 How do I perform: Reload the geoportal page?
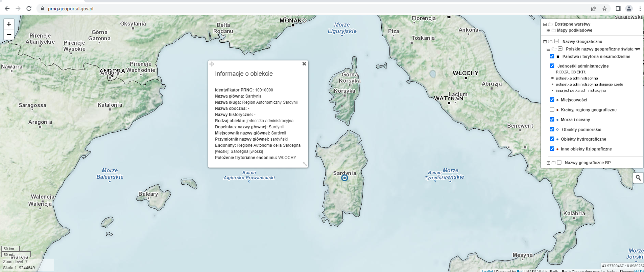coord(29,9)
